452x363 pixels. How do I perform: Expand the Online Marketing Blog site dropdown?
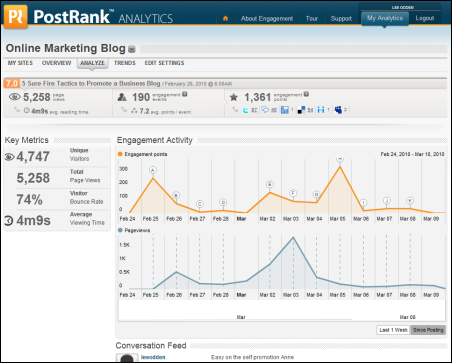coord(132,49)
